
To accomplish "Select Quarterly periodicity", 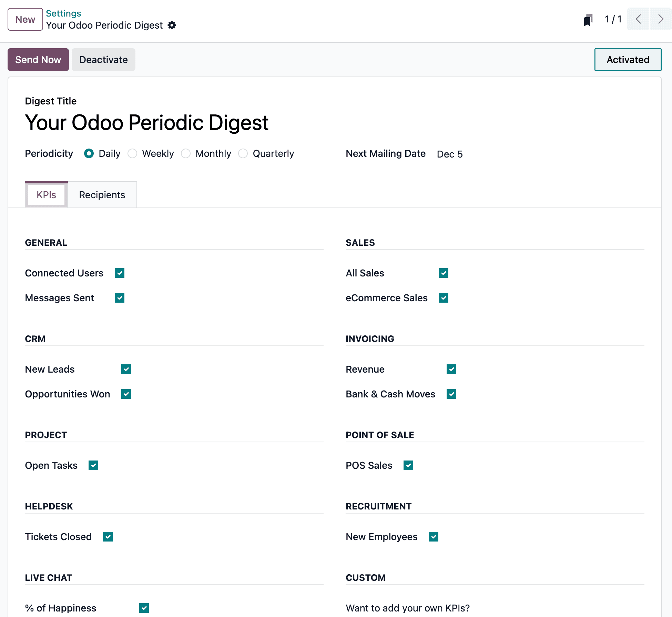I will pos(243,153).
